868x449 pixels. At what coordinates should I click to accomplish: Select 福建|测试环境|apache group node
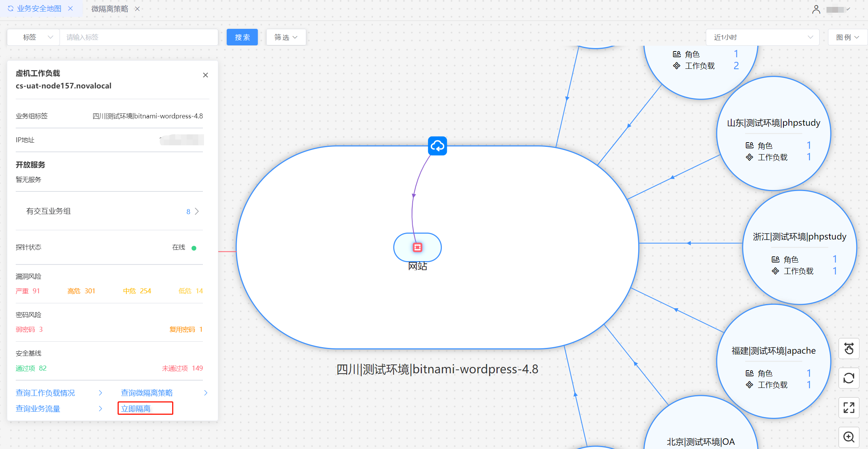pyautogui.click(x=774, y=361)
